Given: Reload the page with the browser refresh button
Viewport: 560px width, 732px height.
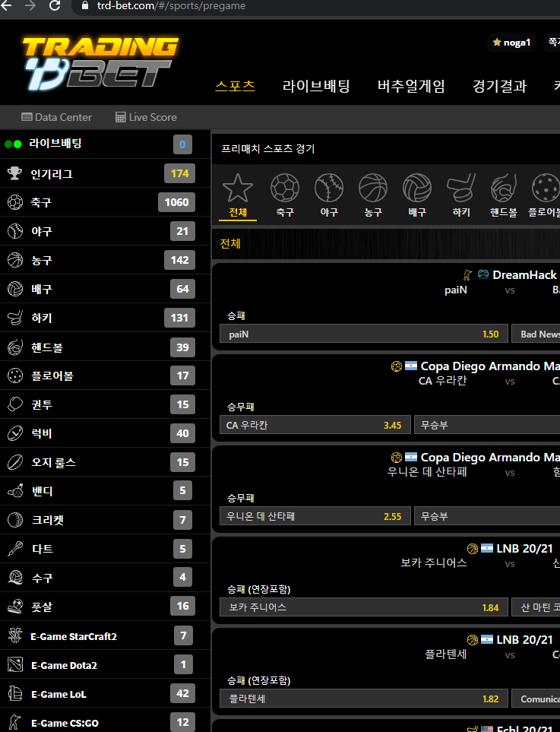Looking at the screenshot, I should (x=55, y=6).
